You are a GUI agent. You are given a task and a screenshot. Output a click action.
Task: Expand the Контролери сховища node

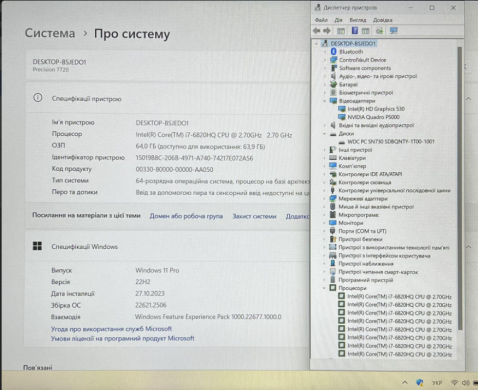(x=324, y=182)
